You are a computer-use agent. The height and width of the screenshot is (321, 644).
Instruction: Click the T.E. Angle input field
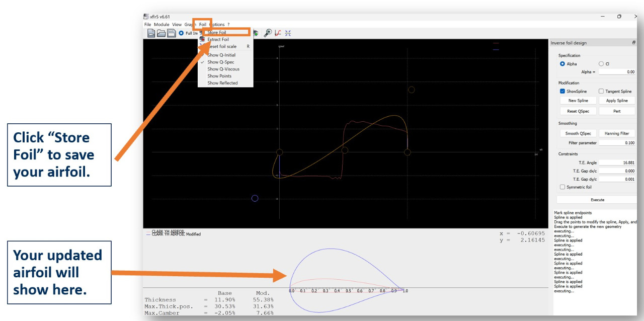[617, 163]
